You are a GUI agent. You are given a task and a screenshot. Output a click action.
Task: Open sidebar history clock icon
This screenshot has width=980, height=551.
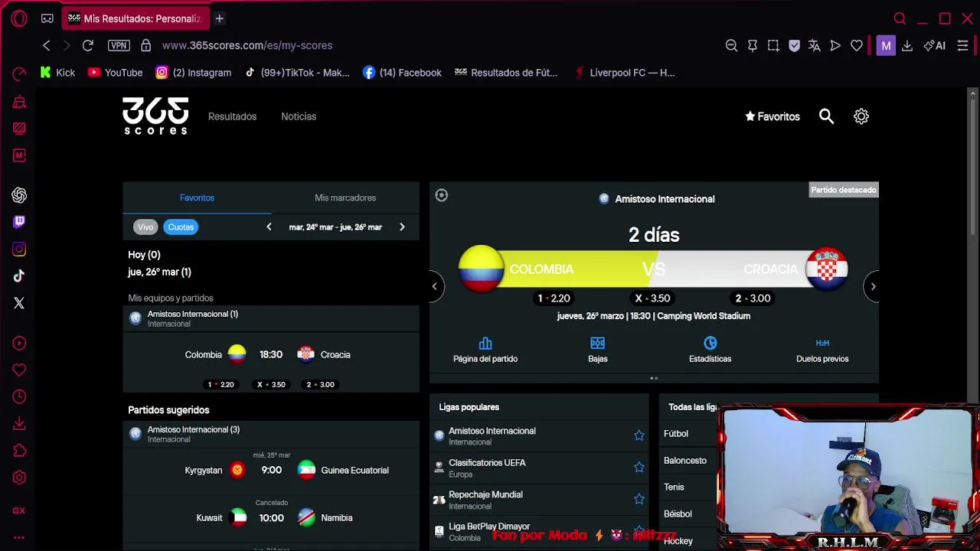(x=19, y=396)
